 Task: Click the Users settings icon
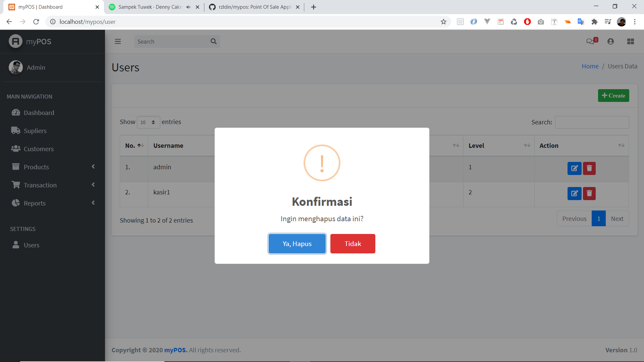(16, 245)
